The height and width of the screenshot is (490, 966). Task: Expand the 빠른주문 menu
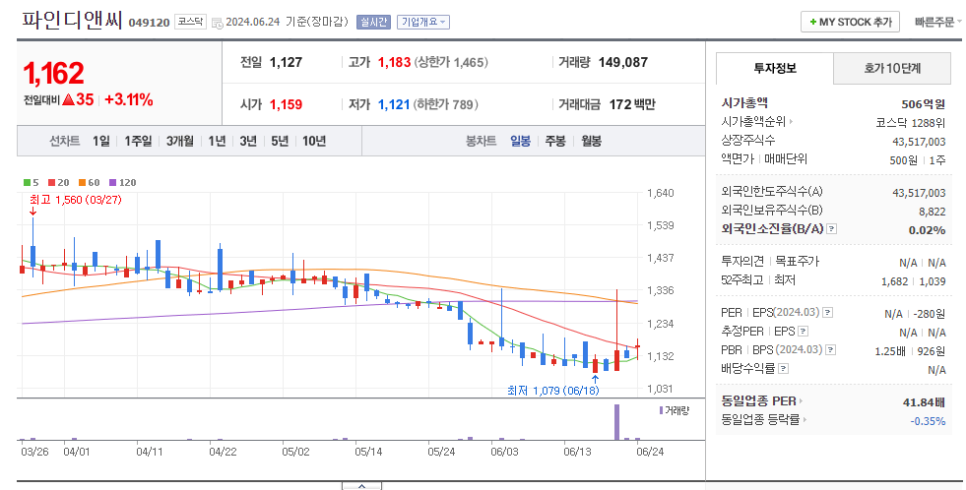click(937, 22)
